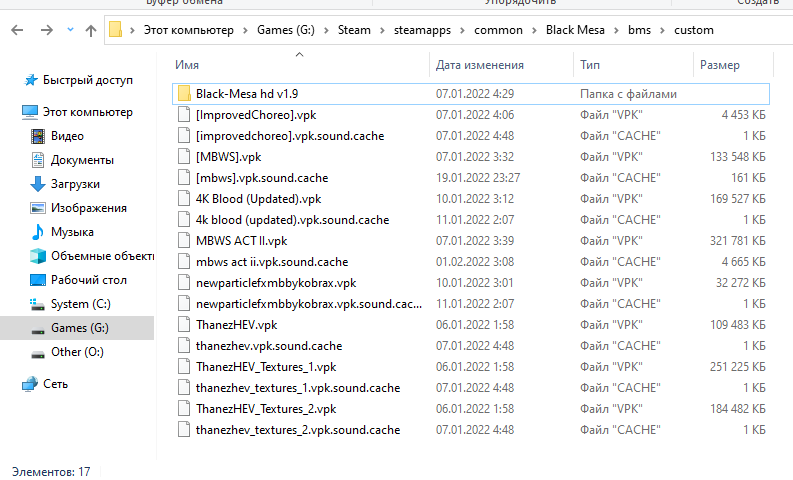Sort by 'Имя' column header

pyautogui.click(x=187, y=65)
